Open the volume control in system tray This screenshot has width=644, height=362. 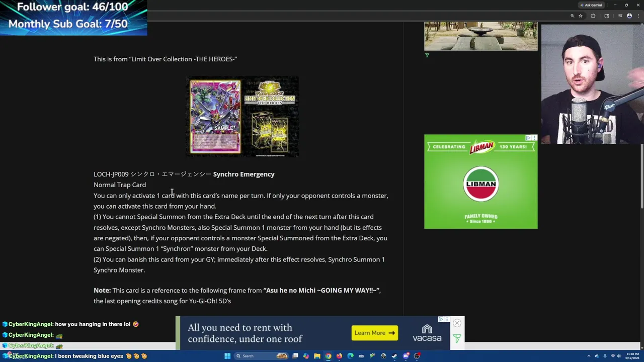point(619,356)
